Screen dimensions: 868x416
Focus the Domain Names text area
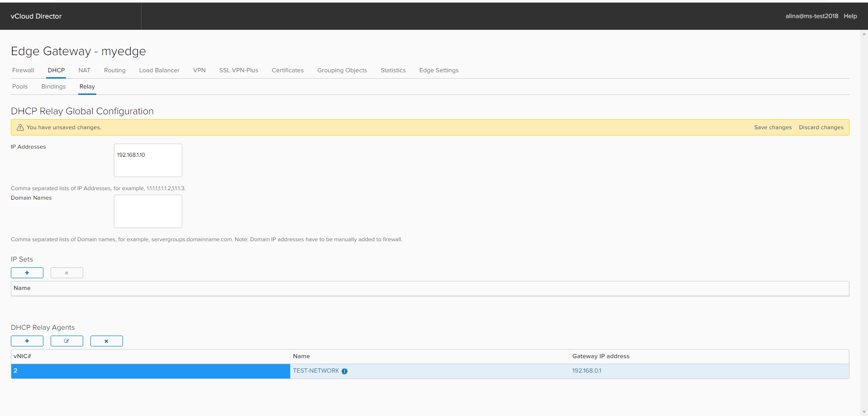coord(148,211)
